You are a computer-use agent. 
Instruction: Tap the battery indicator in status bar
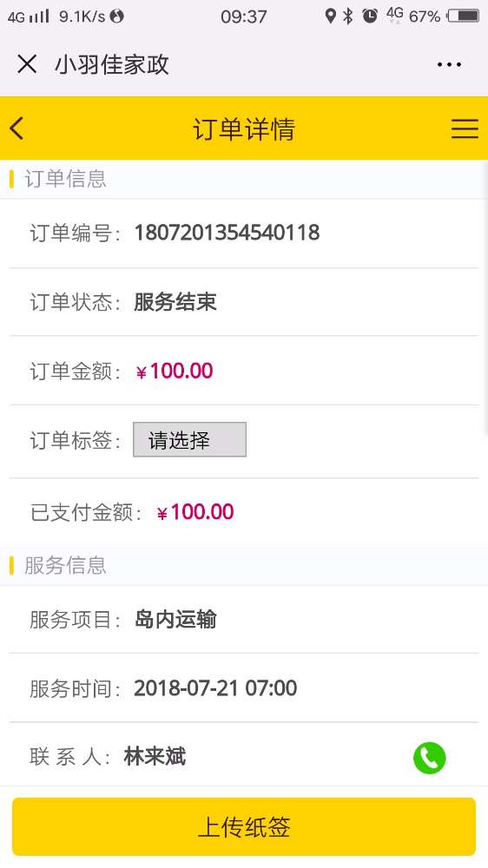[x=463, y=16]
